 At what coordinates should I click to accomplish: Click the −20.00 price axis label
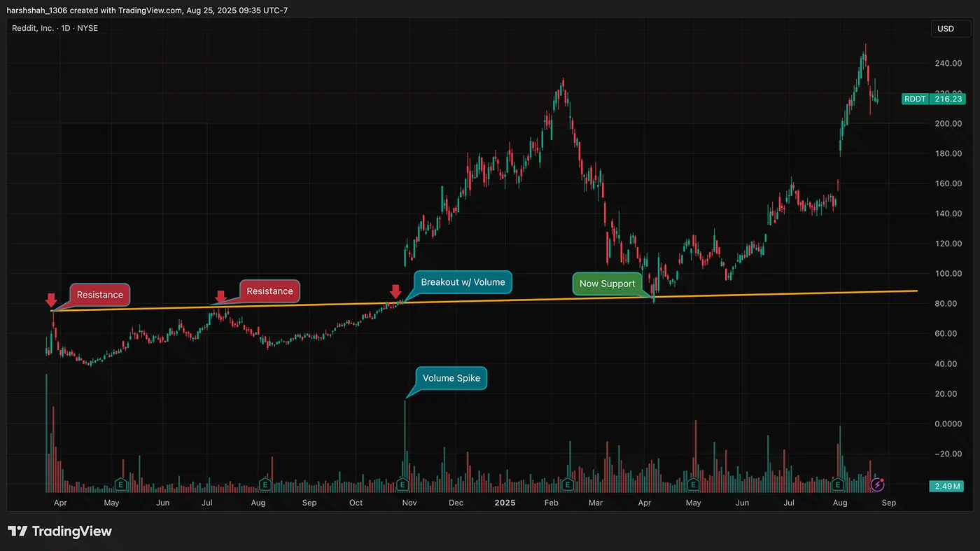(x=947, y=454)
